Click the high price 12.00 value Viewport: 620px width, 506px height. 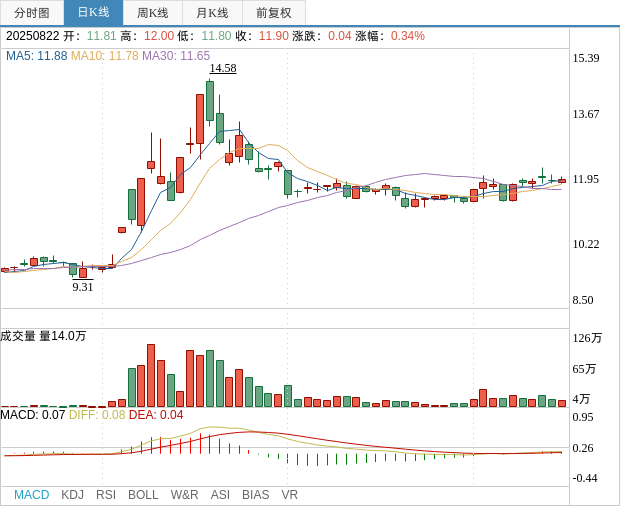click(x=159, y=36)
